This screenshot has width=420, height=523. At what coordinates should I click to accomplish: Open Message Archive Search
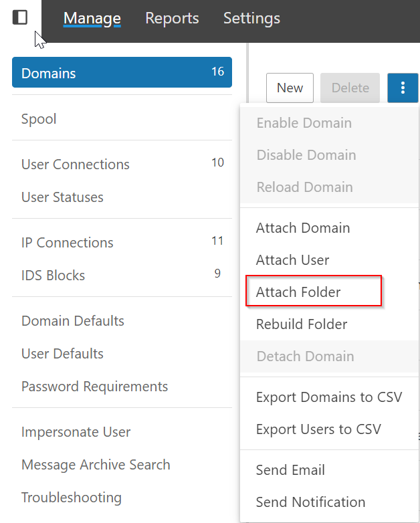(x=96, y=465)
